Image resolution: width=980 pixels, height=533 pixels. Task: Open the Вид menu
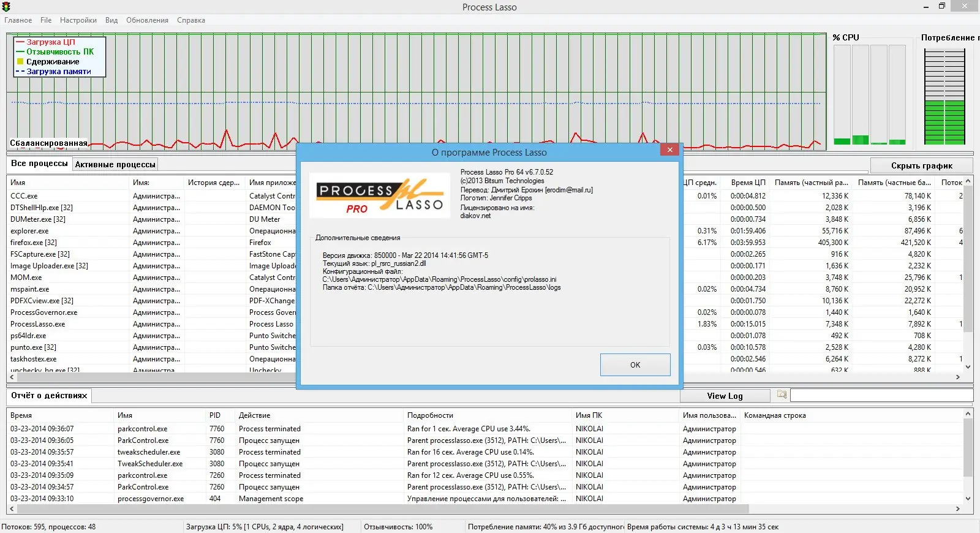coord(111,20)
